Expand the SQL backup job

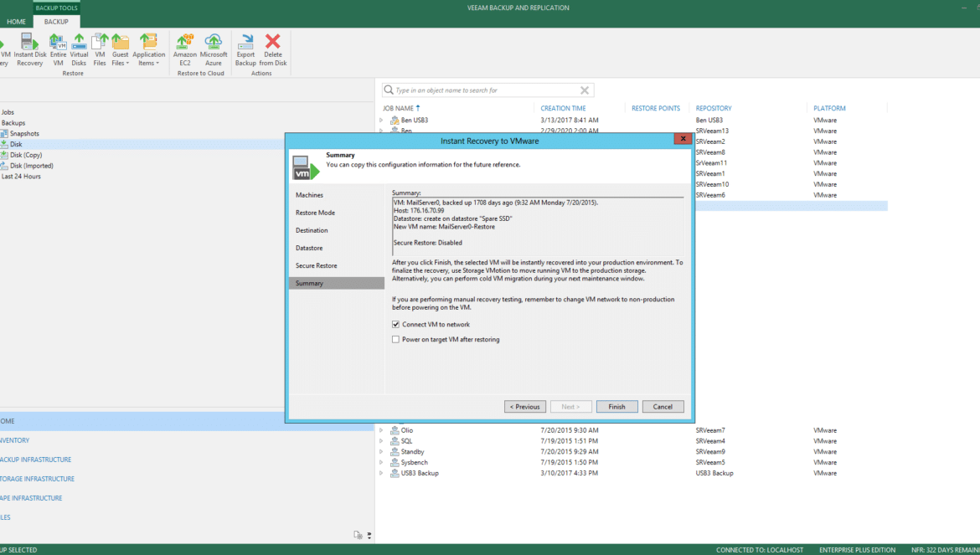(x=381, y=441)
